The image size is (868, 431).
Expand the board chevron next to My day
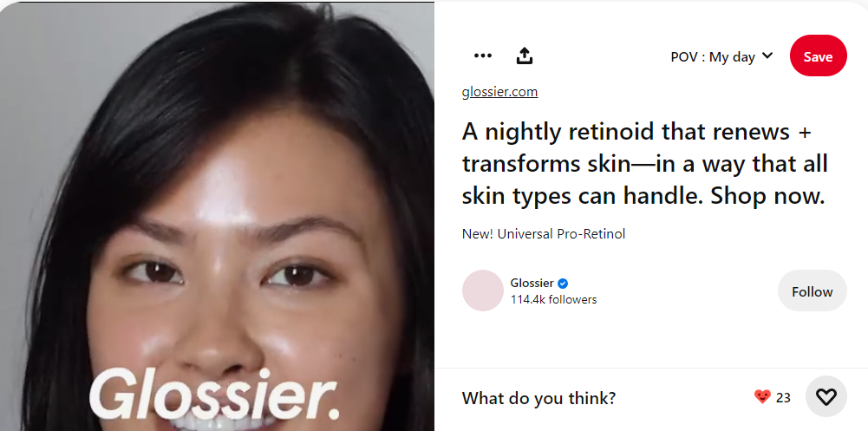coord(767,56)
